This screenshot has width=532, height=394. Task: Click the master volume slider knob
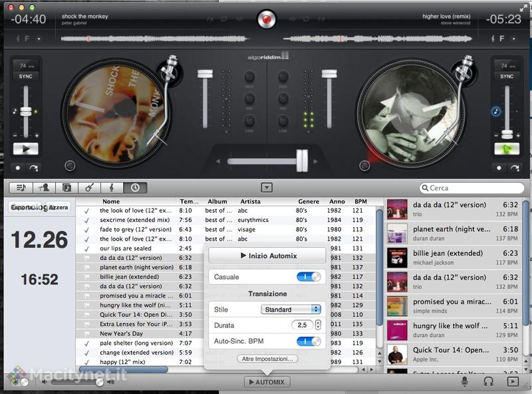(99, 382)
